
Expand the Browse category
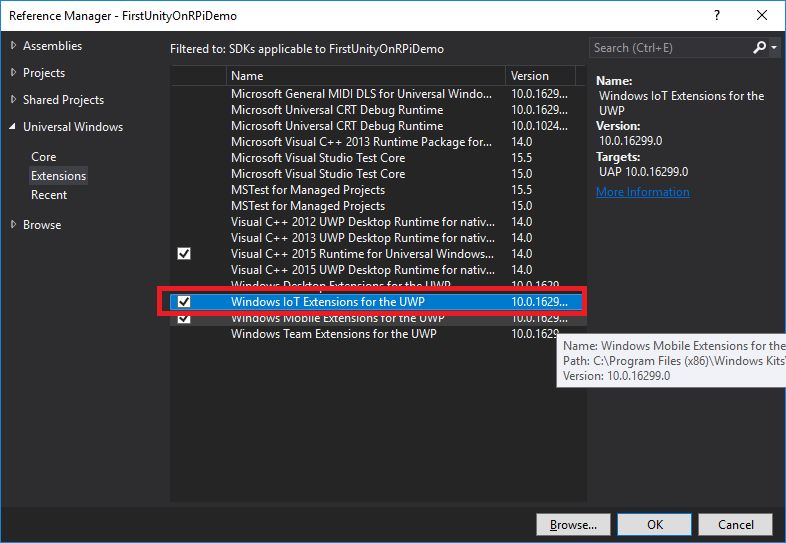(x=14, y=225)
